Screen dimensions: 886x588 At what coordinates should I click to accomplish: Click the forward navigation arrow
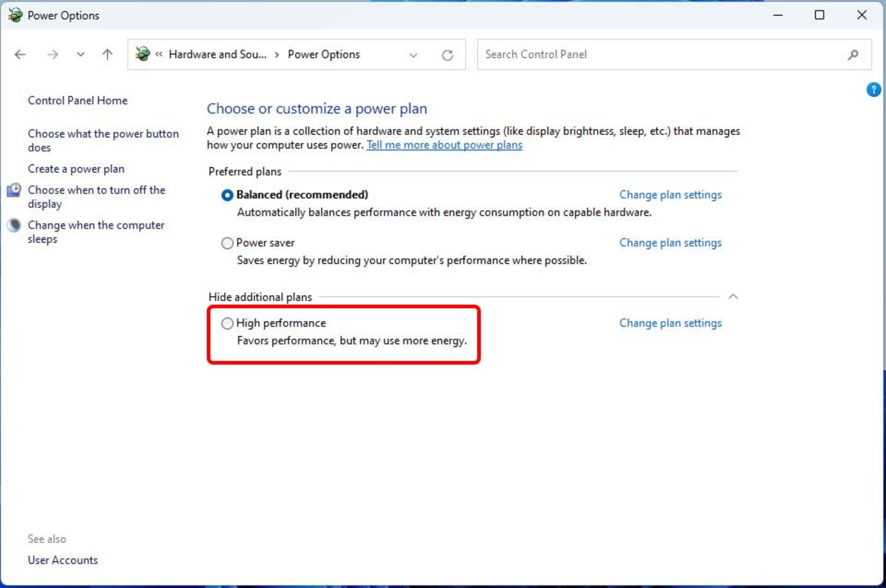point(53,55)
